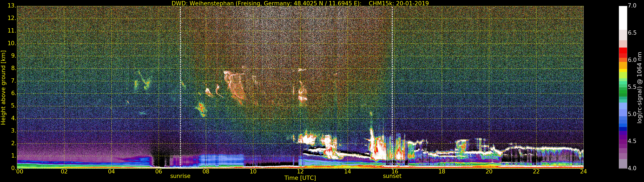644x182 pixels.
Task: Click the colorbar value '4.0'
Action: click(632, 168)
